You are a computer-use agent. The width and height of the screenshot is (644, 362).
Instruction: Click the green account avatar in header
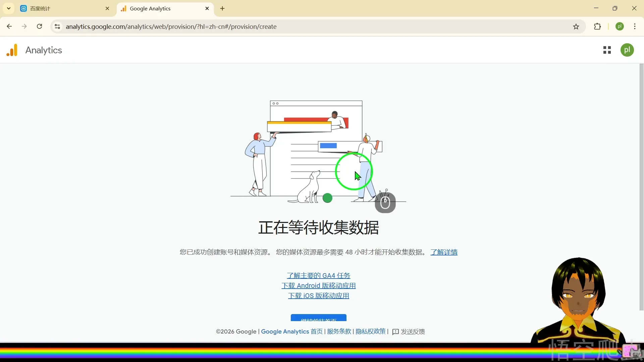point(627,50)
